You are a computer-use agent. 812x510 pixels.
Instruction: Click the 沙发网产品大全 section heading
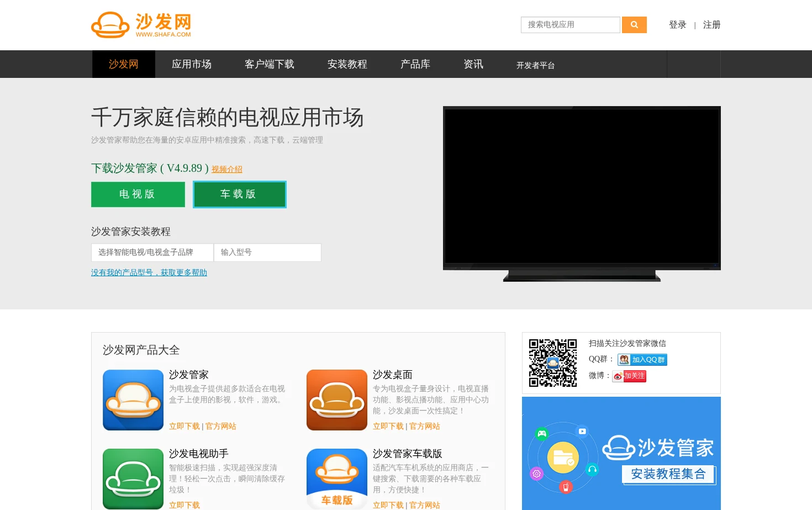coord(141,350)
